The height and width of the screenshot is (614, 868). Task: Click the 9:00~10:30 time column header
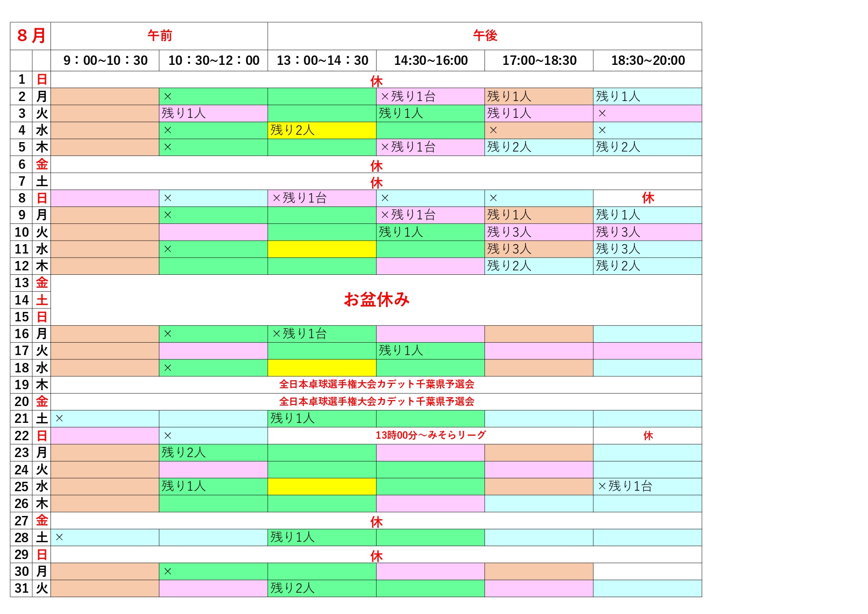(x=105, y=60)
